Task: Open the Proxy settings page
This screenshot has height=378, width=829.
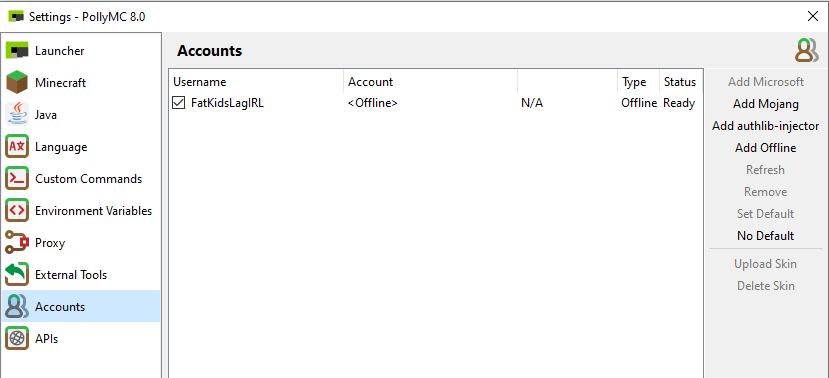Action: point(50,243)
